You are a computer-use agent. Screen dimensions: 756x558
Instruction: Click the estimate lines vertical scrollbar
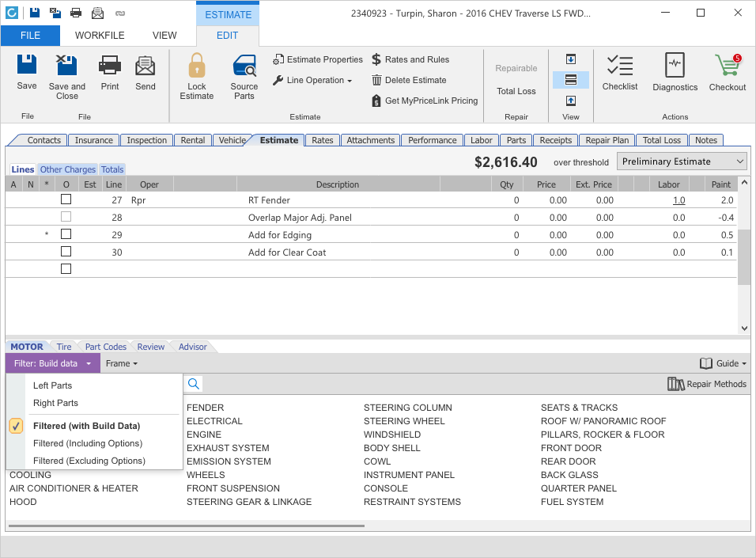tap(743, 257)
